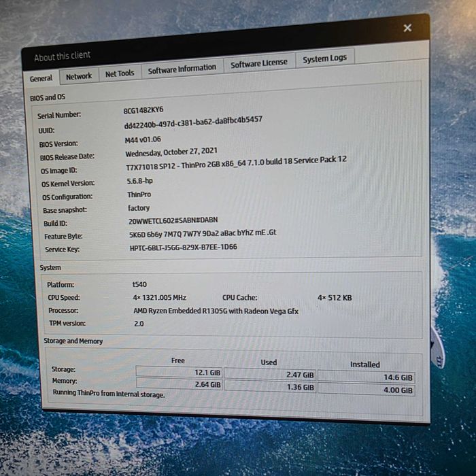Viewport: 476px width, 476px height.
Task: Select Build ID 20WWETCL602#SABN#DABN
Action: tap(173, 220)
